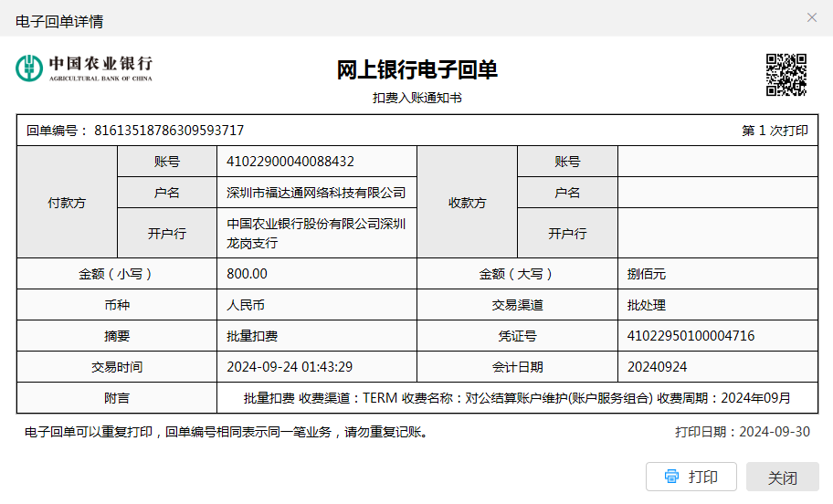Select voucher number 41022950100004716
The height and width of the screenshot is (504, 833).
[691, 336]
